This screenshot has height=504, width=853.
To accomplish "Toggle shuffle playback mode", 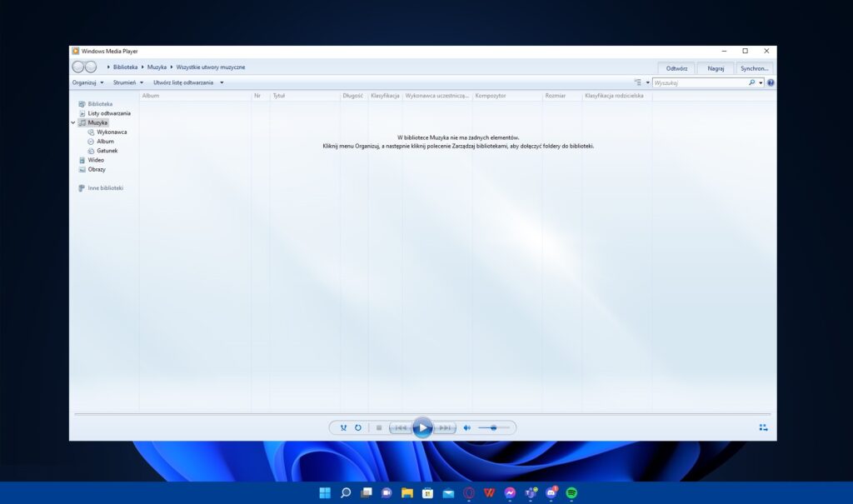I will pos(343,428).
